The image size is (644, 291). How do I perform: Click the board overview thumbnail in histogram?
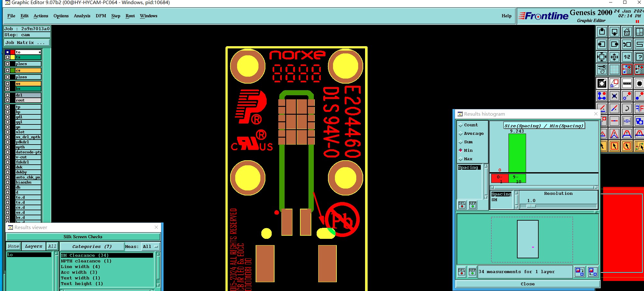pyautogui.click(x=528, y=239)
